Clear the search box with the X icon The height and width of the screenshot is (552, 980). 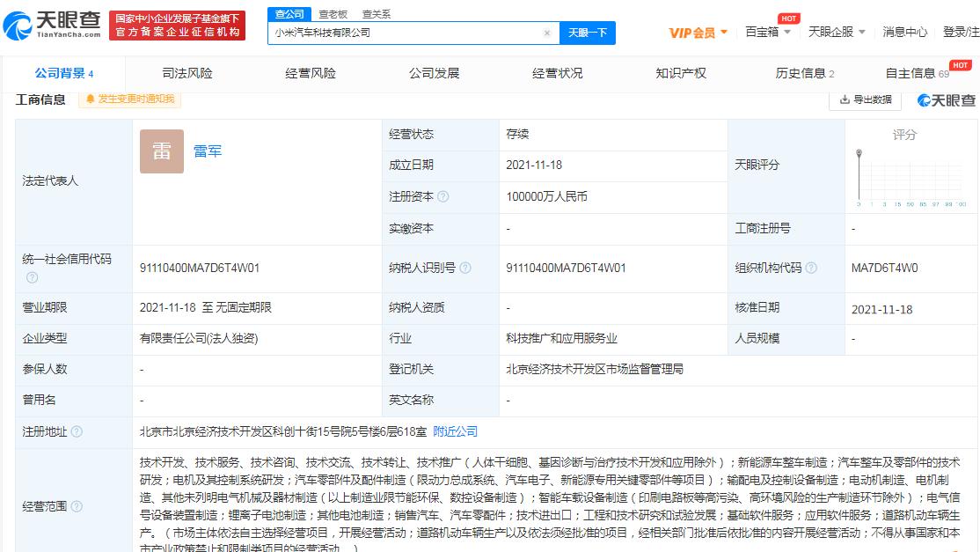click(547, 33)
